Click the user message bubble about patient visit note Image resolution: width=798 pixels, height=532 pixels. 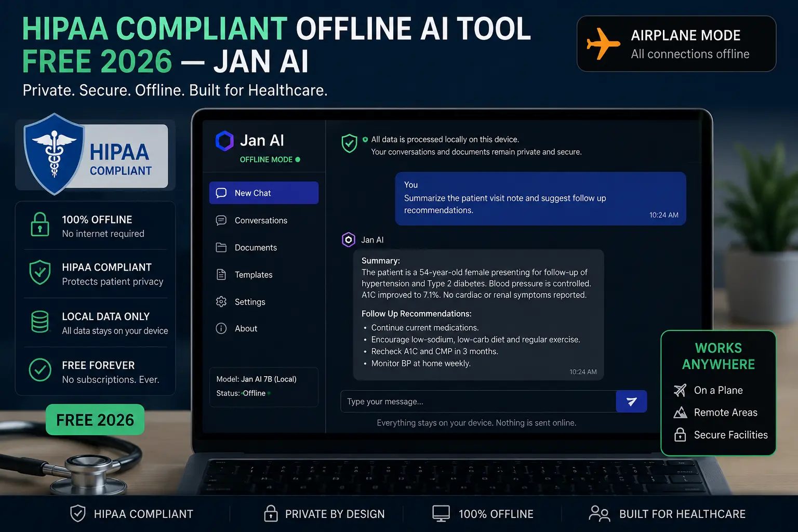(x=540, y=198)
